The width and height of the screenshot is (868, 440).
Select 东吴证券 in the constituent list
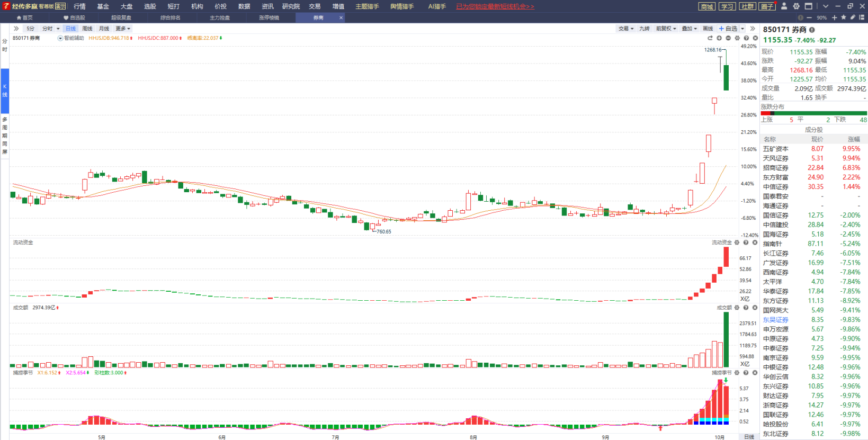775,320
